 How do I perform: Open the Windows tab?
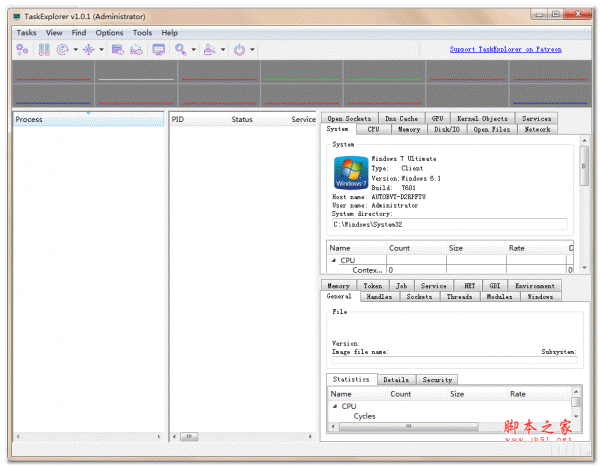540,297
